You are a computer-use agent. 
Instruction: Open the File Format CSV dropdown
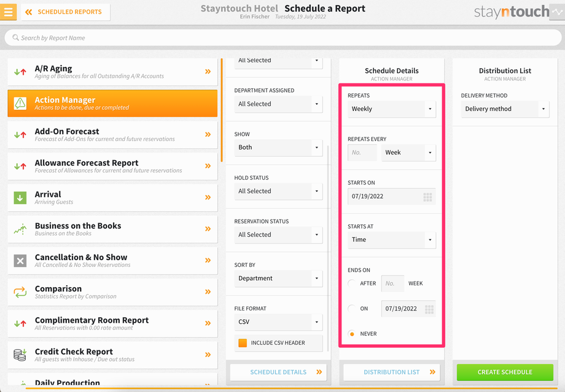pos(278,322)
